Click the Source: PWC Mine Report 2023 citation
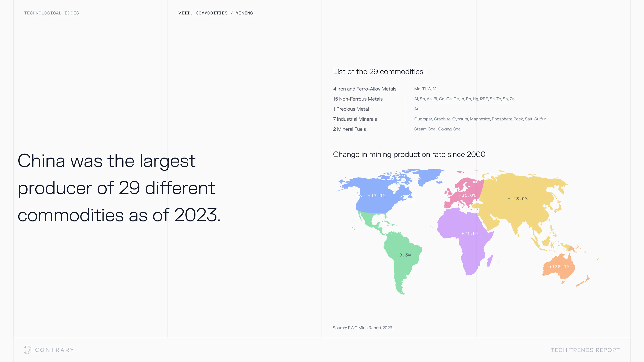The height and width of the screenshot is (362, 644). point(362,328)
